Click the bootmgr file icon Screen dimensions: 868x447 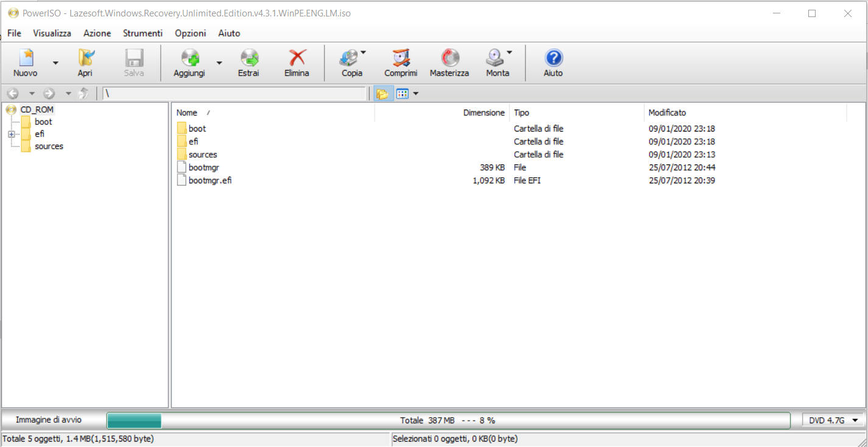pos(182,167)
